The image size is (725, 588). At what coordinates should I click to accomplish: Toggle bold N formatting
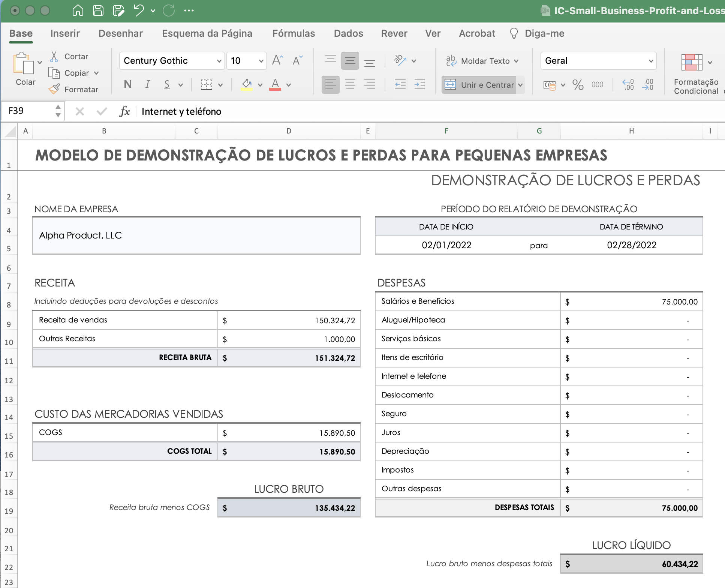128,84
